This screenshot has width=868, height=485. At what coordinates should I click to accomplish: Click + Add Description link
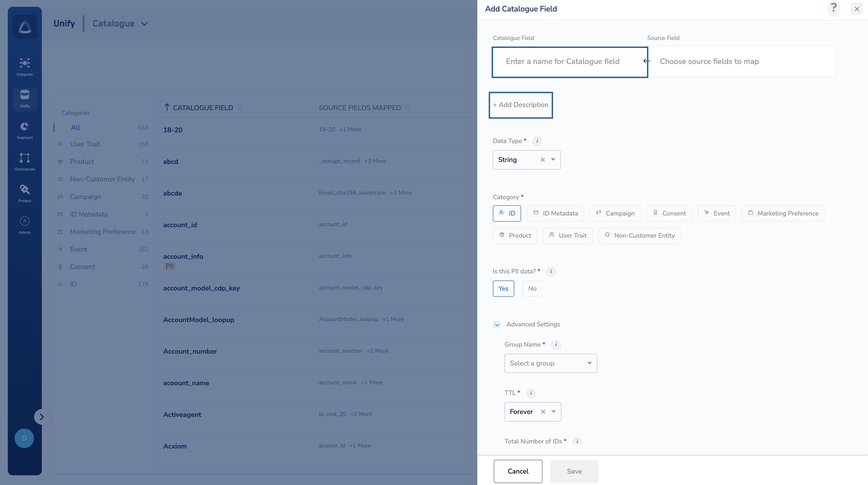tap(521, 105)
